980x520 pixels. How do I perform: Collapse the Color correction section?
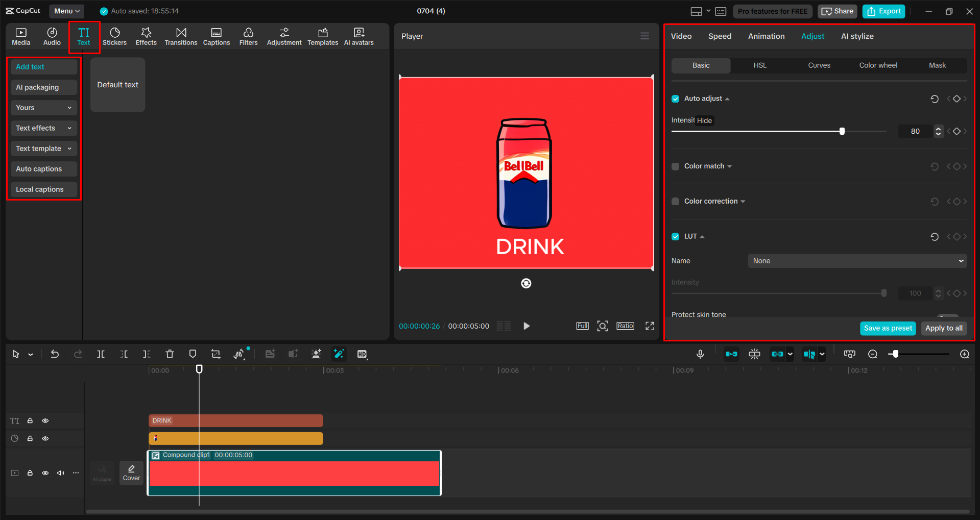click(744, 201)
